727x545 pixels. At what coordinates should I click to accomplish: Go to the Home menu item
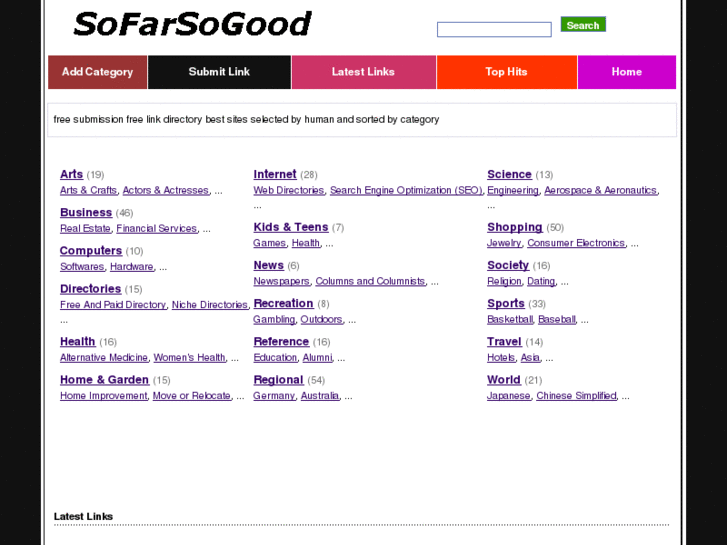coord(626,72)
